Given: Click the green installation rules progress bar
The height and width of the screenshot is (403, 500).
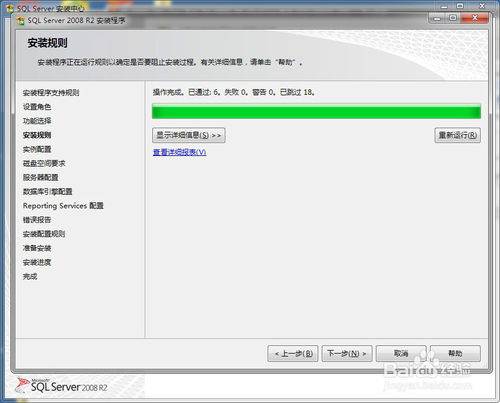Looking at the screenshot, I should point(316,111).
